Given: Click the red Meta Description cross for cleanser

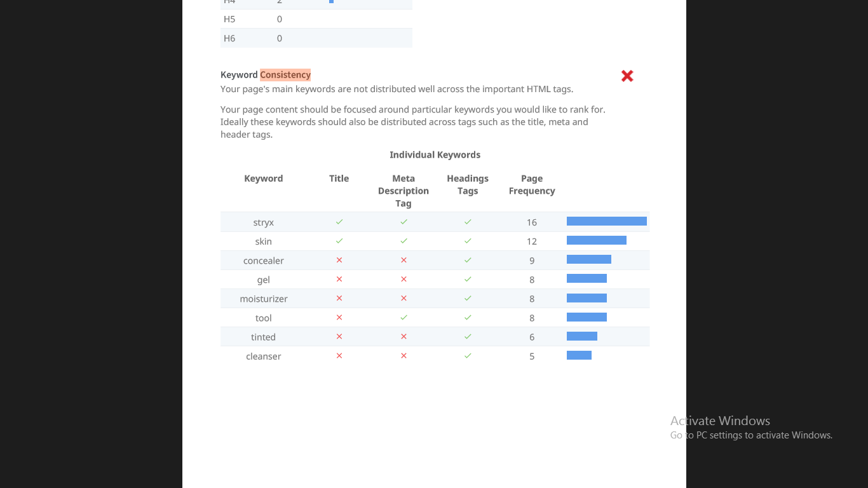Looking at the screenshot, I should (x=403, y=355).
